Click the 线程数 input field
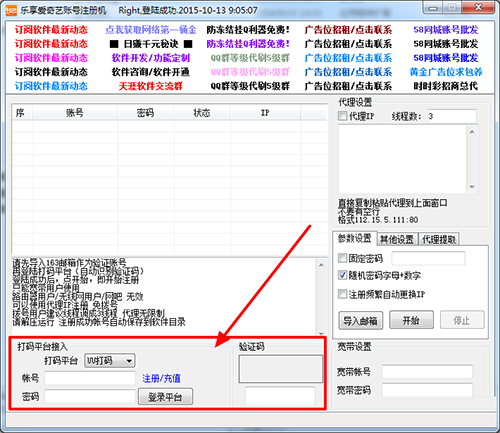 452,116
